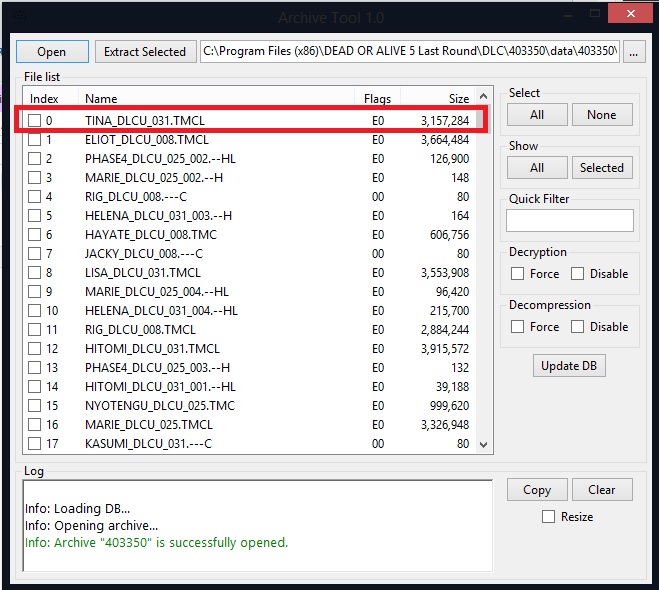
Task: Check the box for TINA_DLCU_031.TMCL
Action: coord(34,121)
